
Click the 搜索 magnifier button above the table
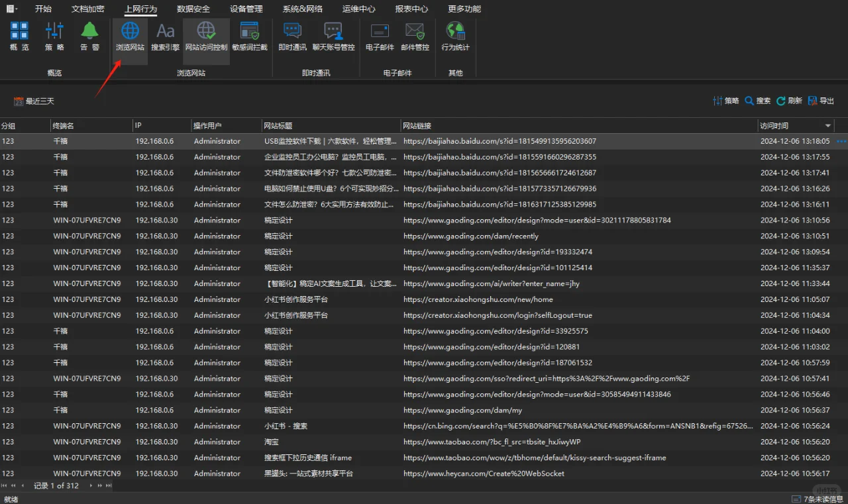click(x=757, y=101)
